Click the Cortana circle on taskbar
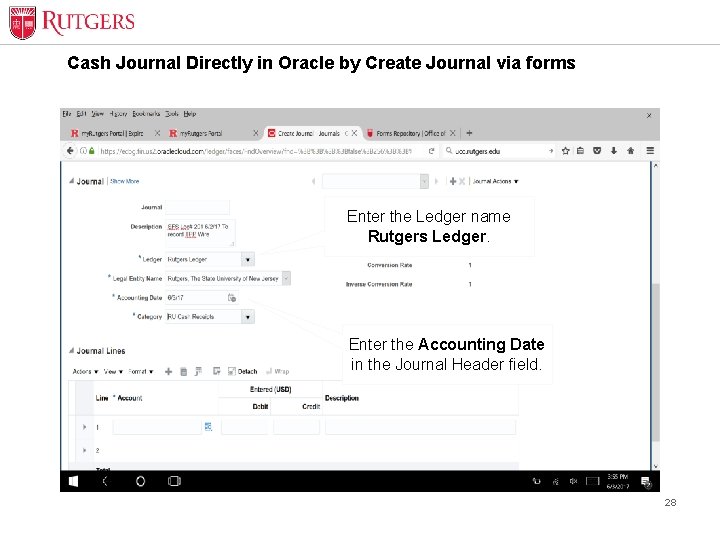The width and height of the screenshot is (720, 540). point(141,481)
